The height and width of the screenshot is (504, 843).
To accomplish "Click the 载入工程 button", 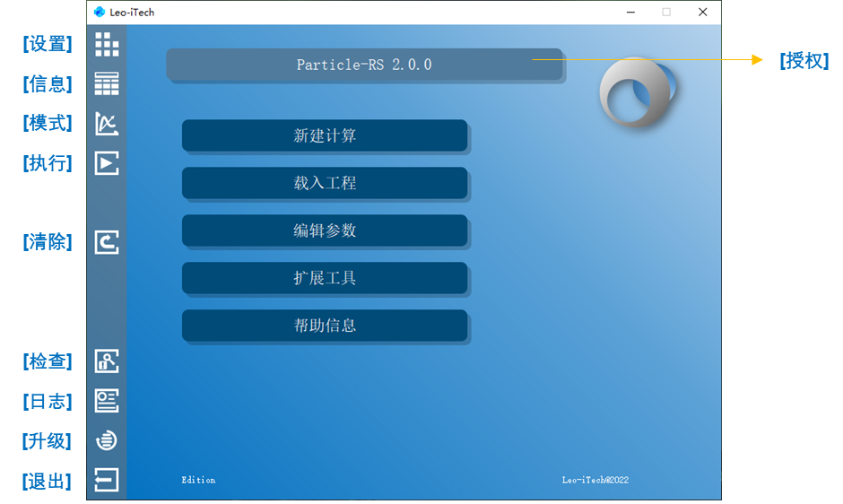I will 325,183.
